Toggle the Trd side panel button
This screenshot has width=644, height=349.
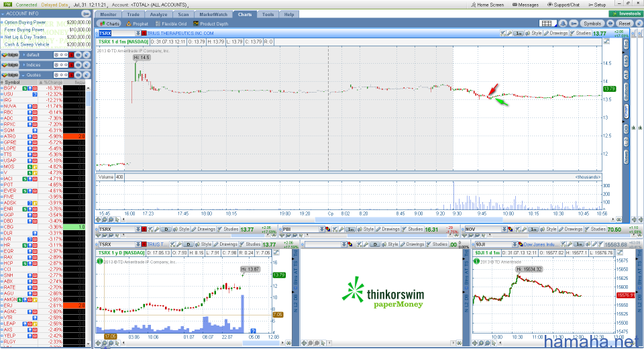click(627, 44)
